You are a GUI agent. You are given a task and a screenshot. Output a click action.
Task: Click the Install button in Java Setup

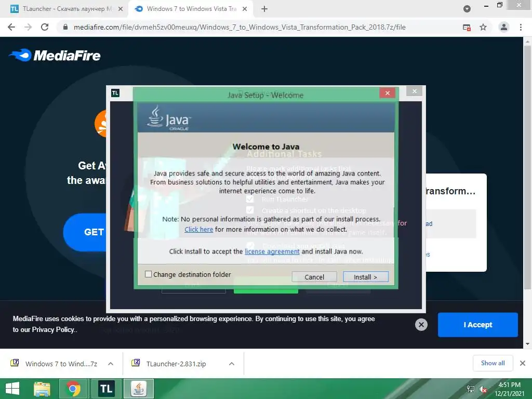point(365,277)
